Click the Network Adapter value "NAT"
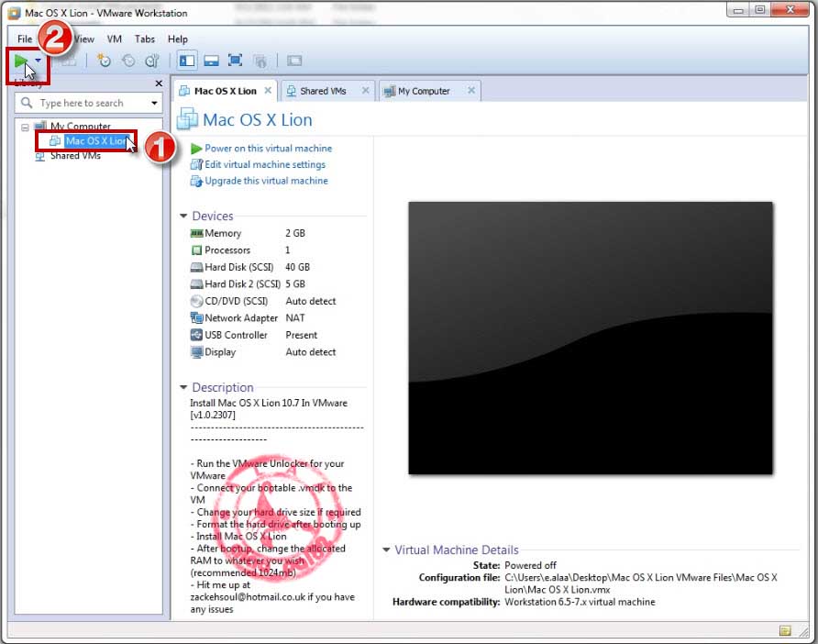818x644 pixels. click(x=295, y=317)
